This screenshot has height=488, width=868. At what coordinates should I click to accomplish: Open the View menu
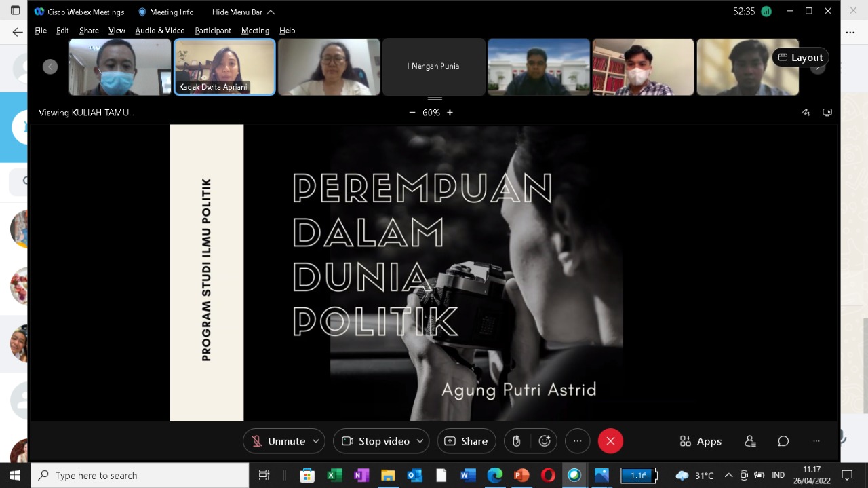click(x=117, y=31)
